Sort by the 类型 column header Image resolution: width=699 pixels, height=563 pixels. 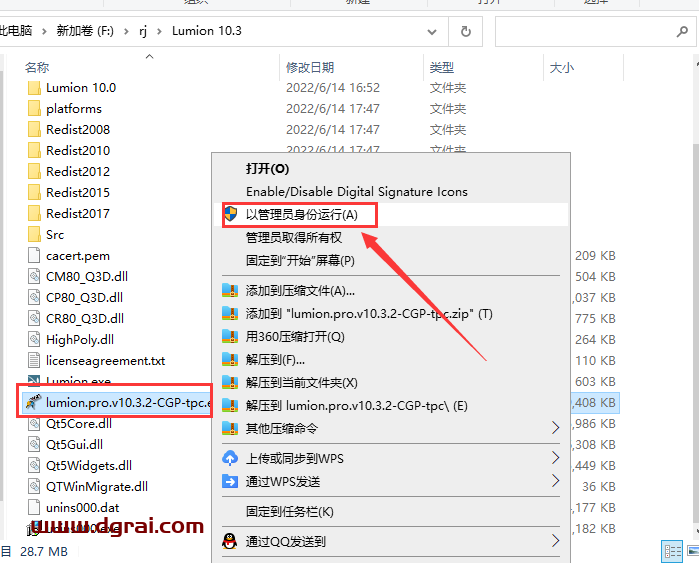[442, 67]
